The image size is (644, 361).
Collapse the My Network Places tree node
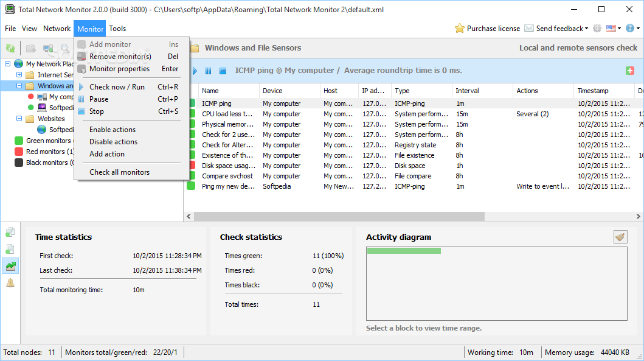(7, 64)
